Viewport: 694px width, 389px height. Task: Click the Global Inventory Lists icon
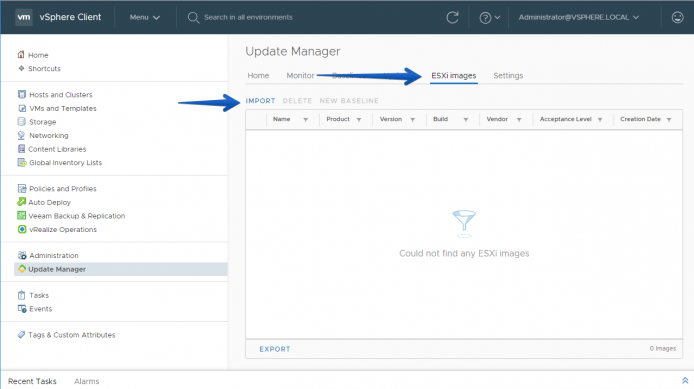(22, 162)
